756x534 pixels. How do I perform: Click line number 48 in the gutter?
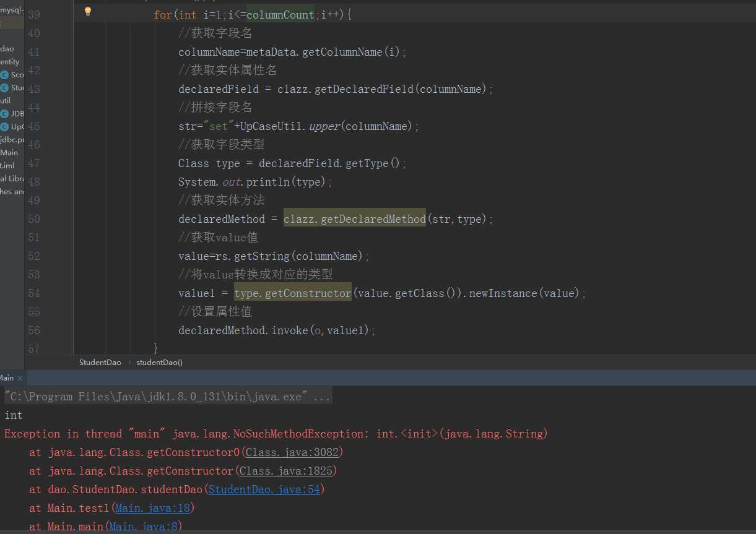(33, 182)
